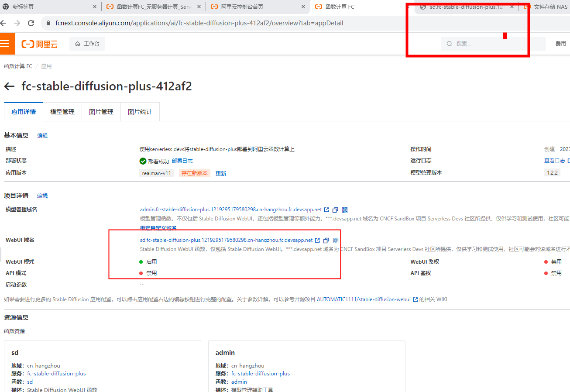Open the 工作台 workbench button
Image resolution: width=570 pixels, height=392 pixels.
pos(87,44)
